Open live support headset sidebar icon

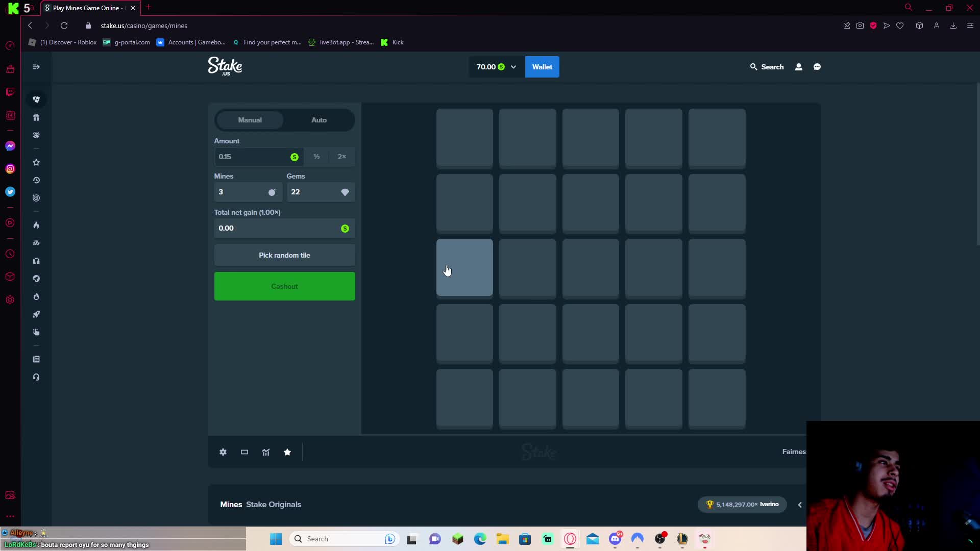36,377
